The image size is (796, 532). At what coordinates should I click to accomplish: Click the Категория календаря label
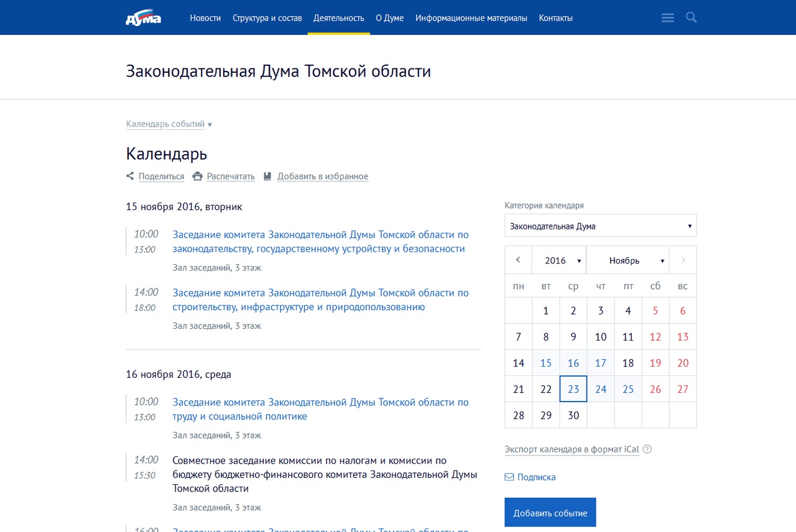544,206
